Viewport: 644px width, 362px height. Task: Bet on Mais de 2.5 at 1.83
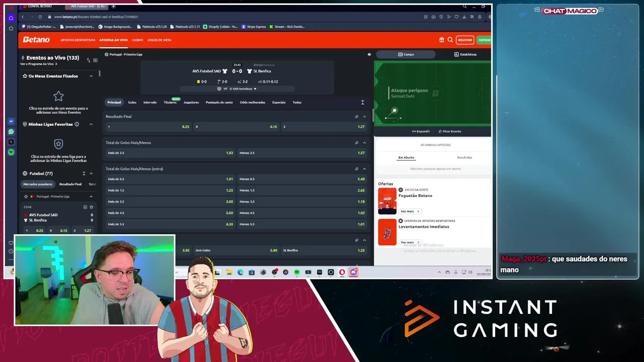pyautogui.click(x=170, y=153)
